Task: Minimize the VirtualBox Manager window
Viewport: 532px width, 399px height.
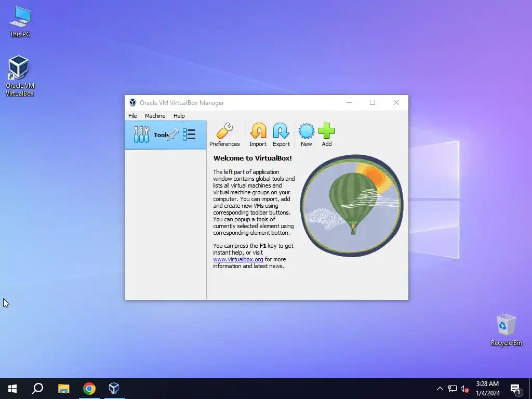Action: 349,102
